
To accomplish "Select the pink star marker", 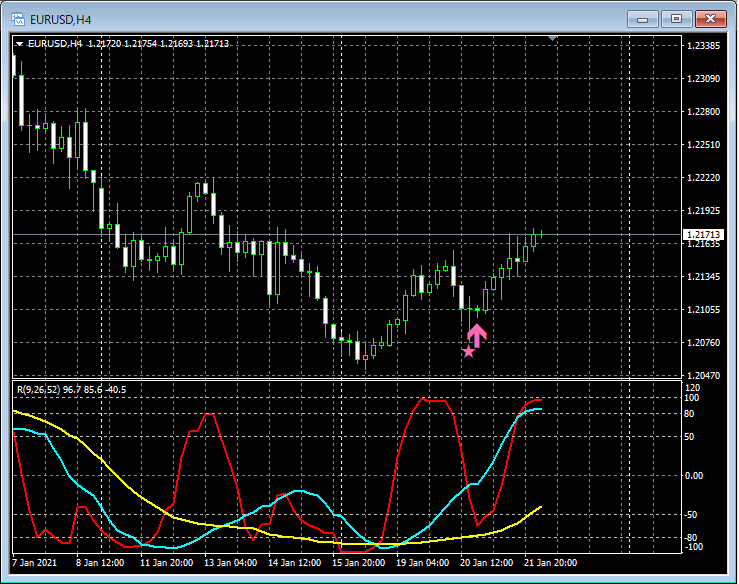I will [x=468, y=351].
